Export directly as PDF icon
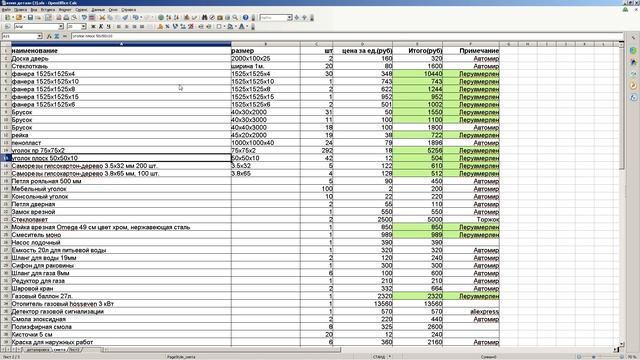640x360 pixels. [58, 18]
